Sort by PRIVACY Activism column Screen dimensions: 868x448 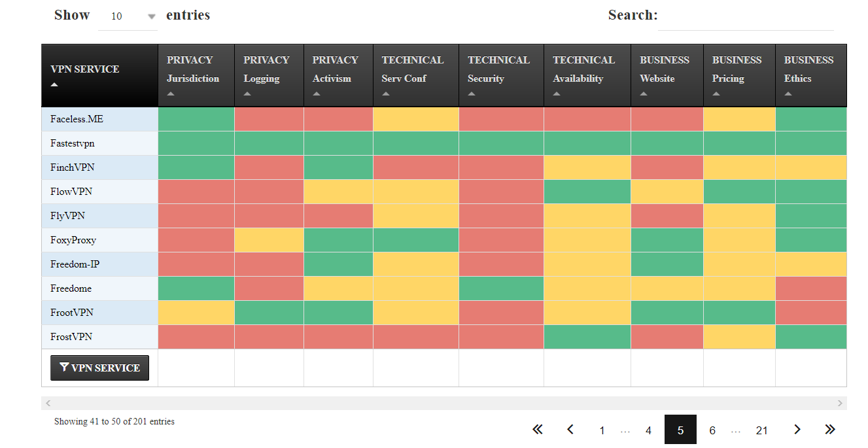(338, 75)
